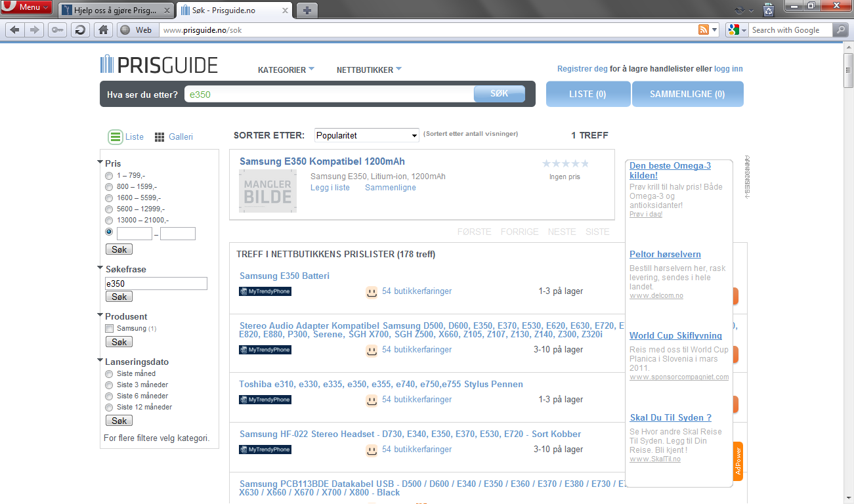The width and height of the screenshot is (854, 504).
Task: Open 'Den beste Omega-3 kilden!' ad
Action: 670,171
